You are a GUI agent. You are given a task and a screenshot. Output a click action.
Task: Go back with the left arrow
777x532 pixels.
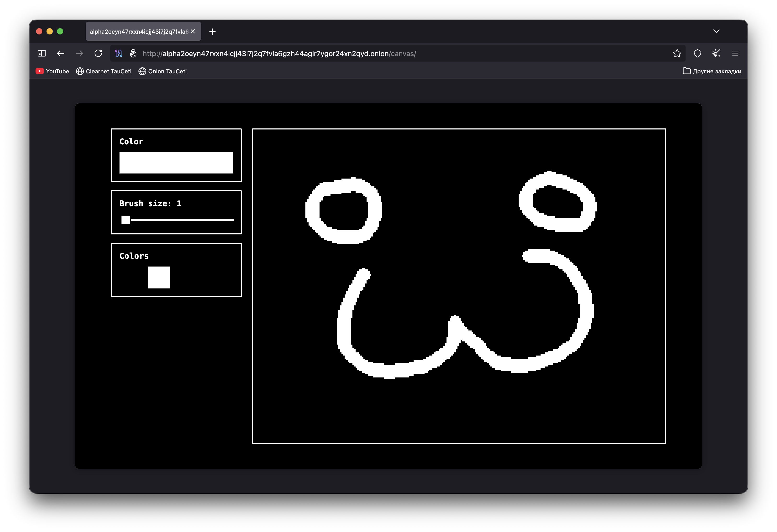pos(61,54)
